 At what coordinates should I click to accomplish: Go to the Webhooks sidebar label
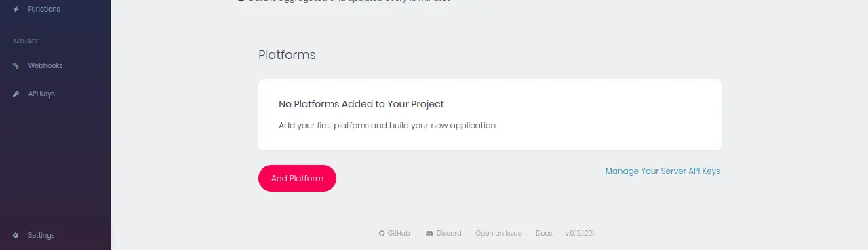45,66
